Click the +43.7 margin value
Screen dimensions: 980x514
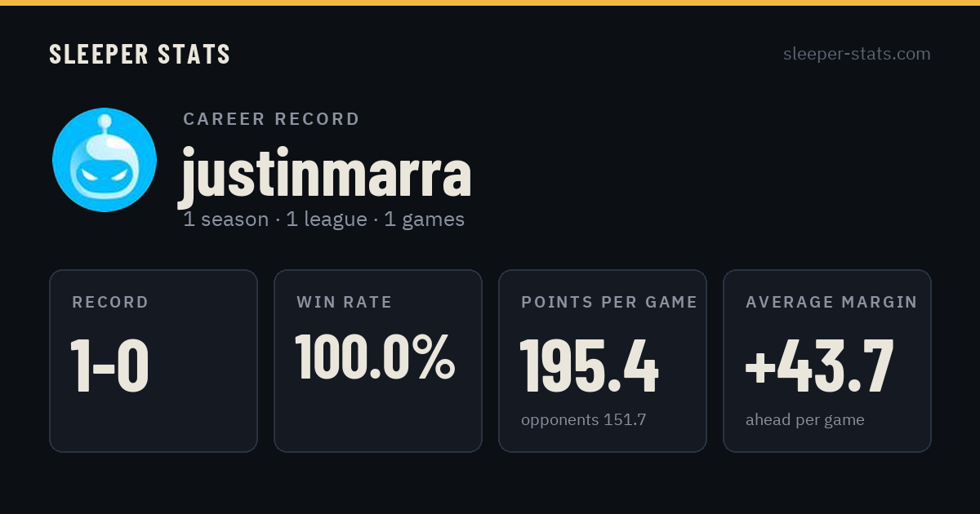820,366
